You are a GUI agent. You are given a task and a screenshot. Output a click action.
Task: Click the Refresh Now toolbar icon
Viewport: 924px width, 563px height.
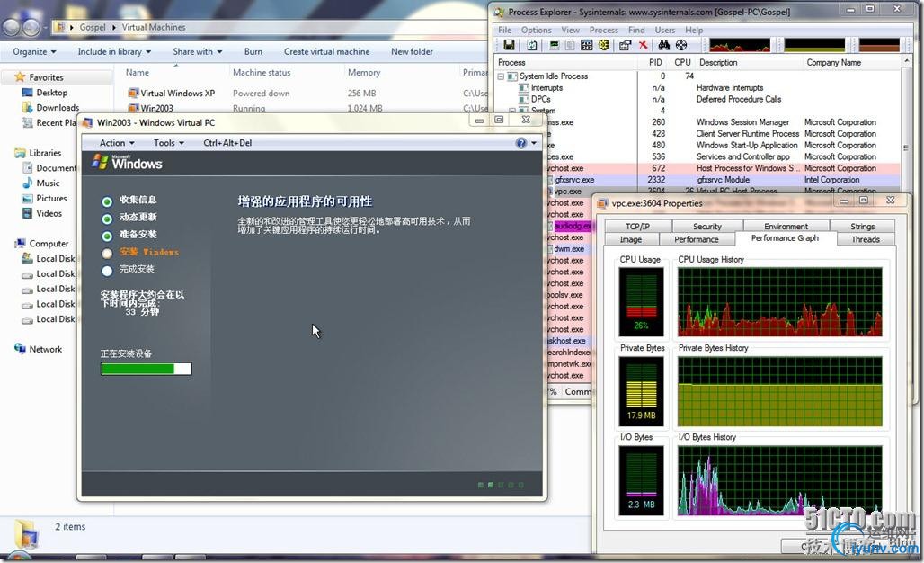[x=532, y=45]
